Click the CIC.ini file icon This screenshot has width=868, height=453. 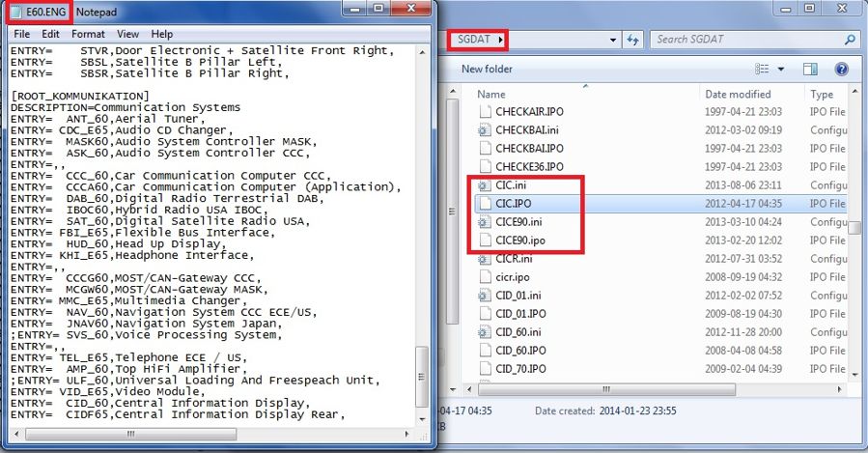[x=486, y=185]
